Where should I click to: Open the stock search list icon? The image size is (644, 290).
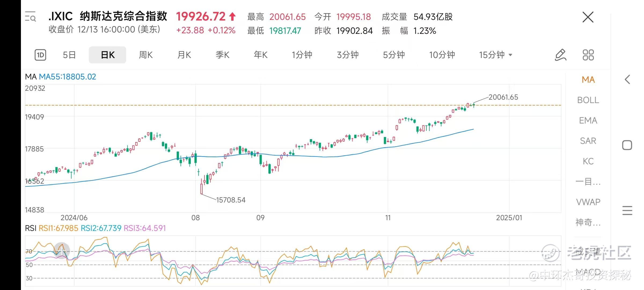pos(30,17)
